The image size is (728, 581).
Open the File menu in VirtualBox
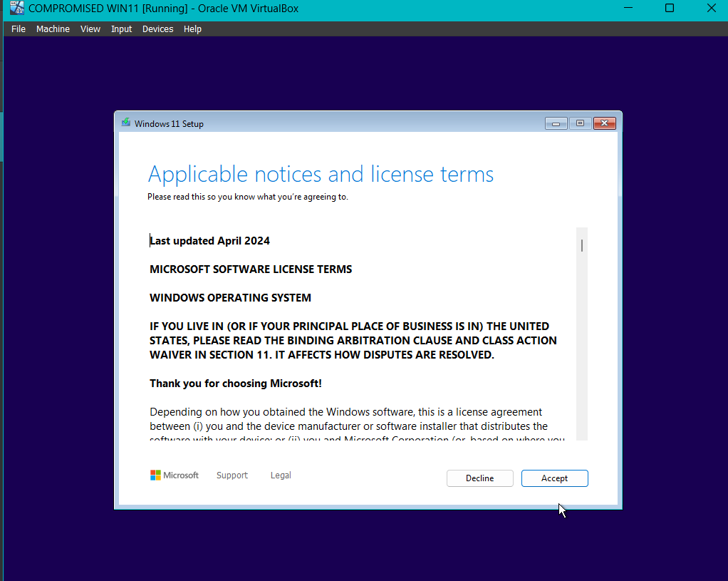tap(19, 29)
